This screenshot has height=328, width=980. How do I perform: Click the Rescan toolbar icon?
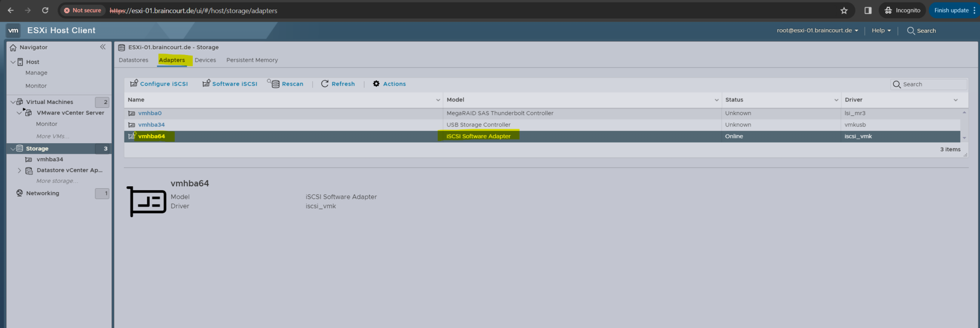pyautogui.click(x=274, y=83)
